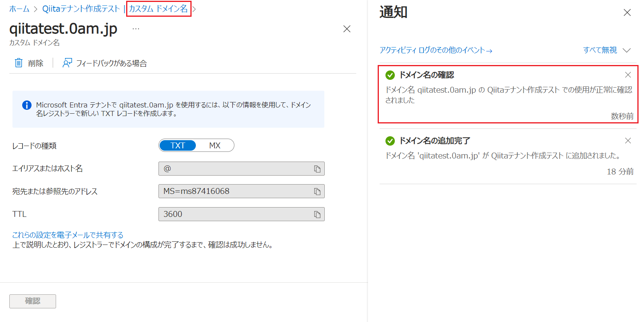This screenshot has width=644, height=322.
Task: Click the 18 分前 timestamp
Action: point(620,172)
